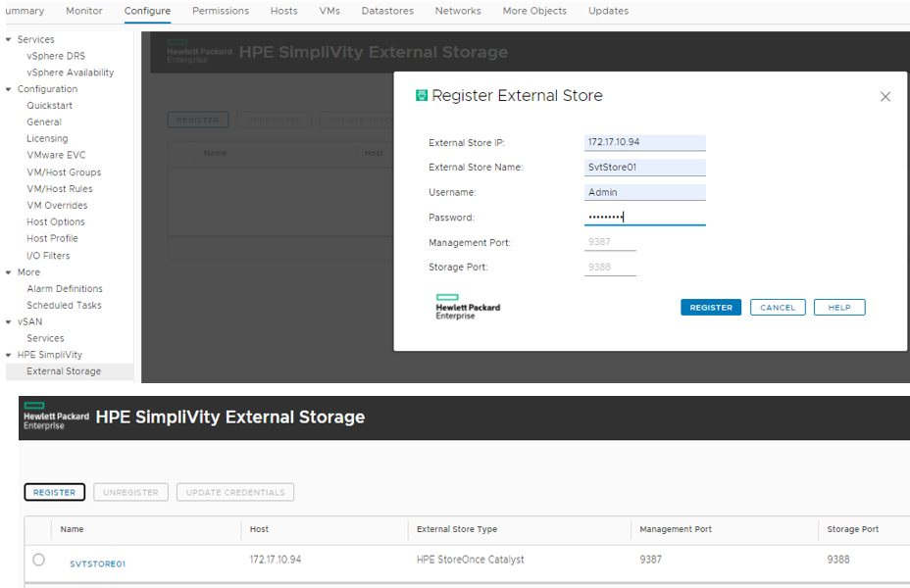Switch to the Datastores tab

[387, 11]
